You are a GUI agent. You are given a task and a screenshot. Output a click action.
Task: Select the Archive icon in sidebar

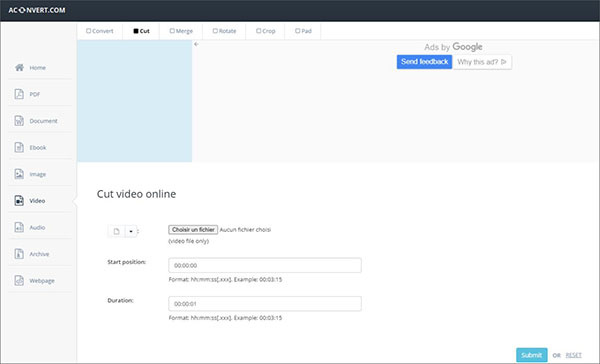coord(19,254)
